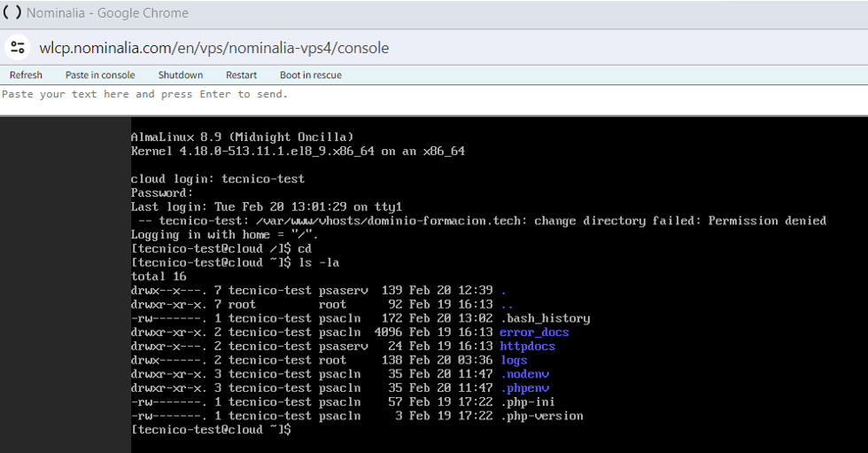Image resolution: width=868 pixels, height=453 pixels.
Task: Click the AlmaLinux 8.9 banner line
Action: pos(242,137)
